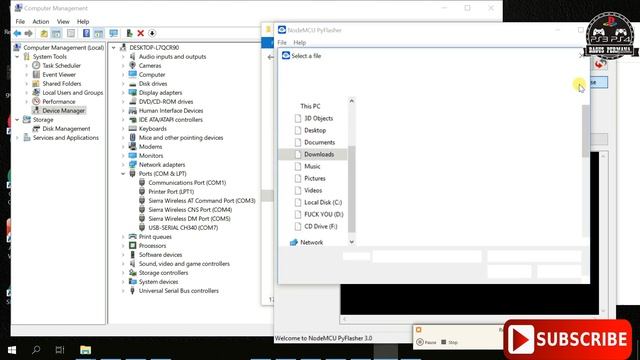
Task: Open the File menu in Computer Management
Action: click(x=20, y=21)
